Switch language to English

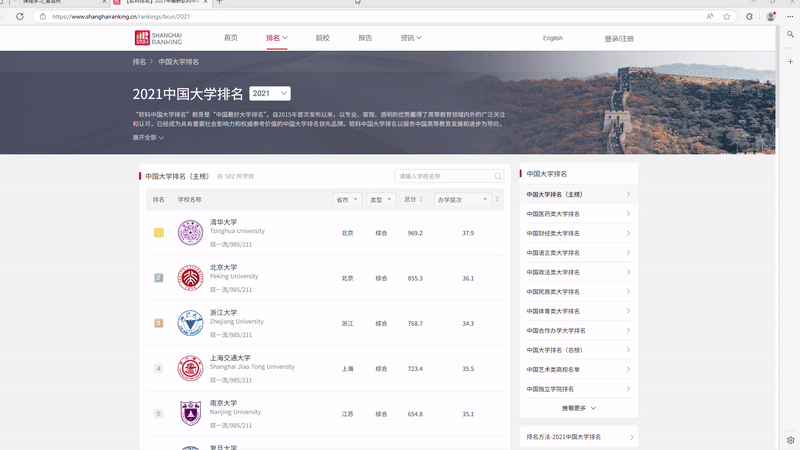pyautogui.click(x=553, y=38)
